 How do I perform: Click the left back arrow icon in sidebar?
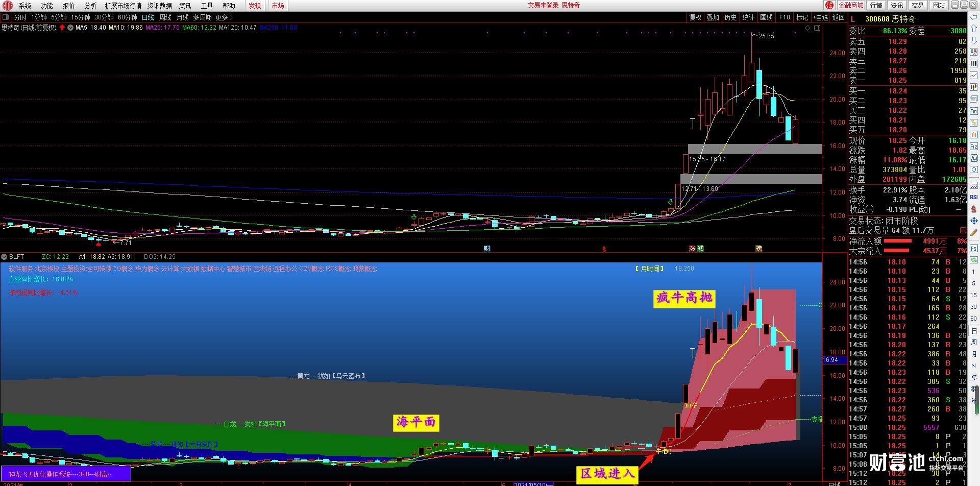(x=974, y=17)
